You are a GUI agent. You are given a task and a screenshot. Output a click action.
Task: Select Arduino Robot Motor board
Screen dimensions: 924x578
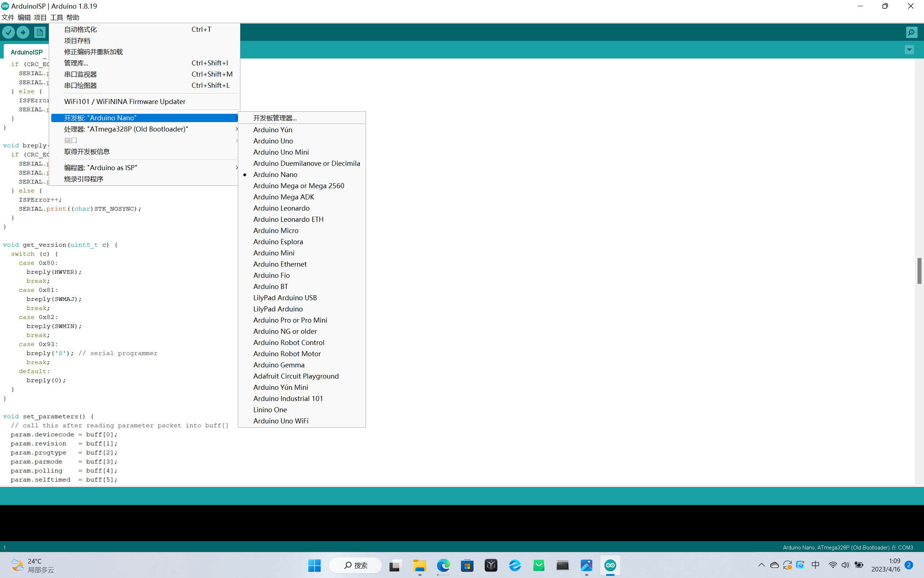point(302,354)
